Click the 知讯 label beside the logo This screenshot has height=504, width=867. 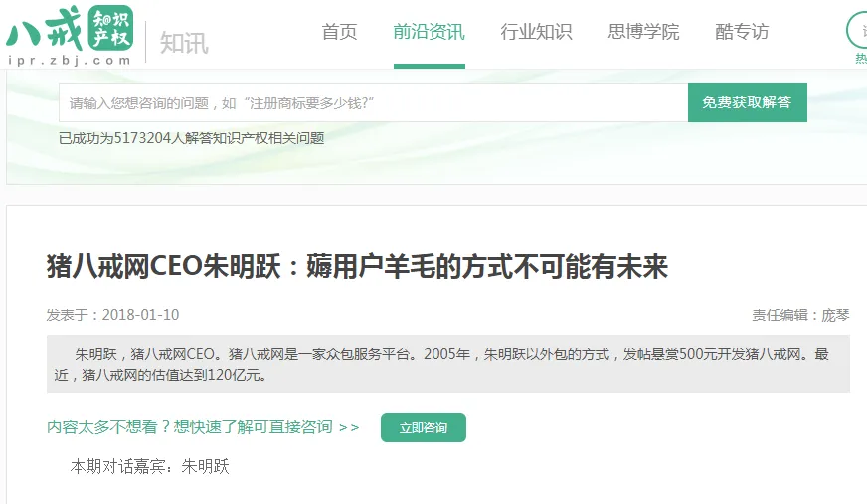pos(184,43)
